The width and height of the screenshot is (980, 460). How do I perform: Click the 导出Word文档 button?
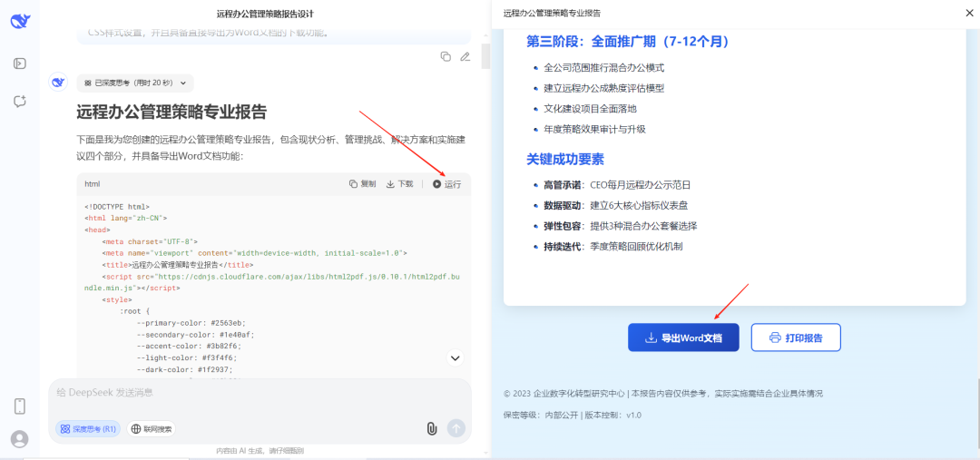[x=684, y=338]
